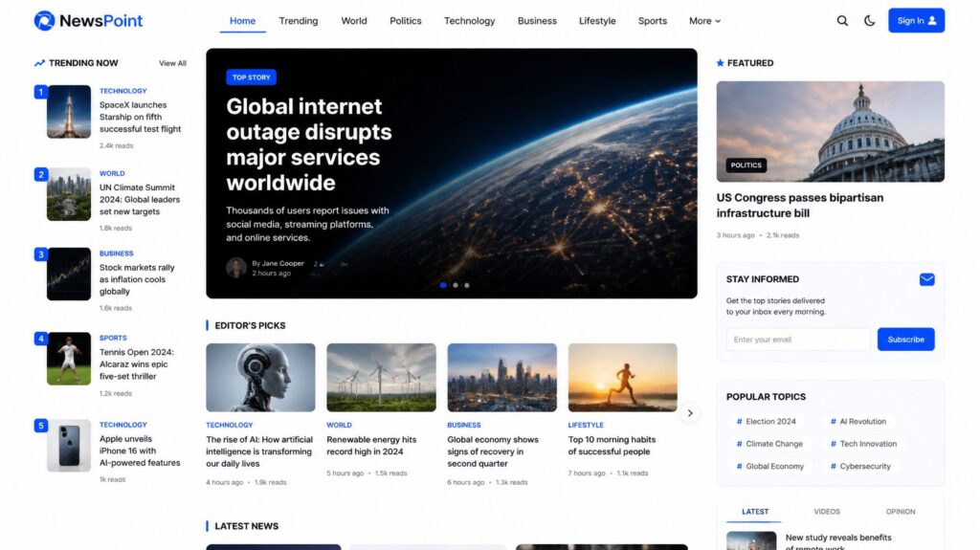The height and width of the screenshot is (550, 980).
Task: Go to the Home tab
Action: tap(242, 21)
